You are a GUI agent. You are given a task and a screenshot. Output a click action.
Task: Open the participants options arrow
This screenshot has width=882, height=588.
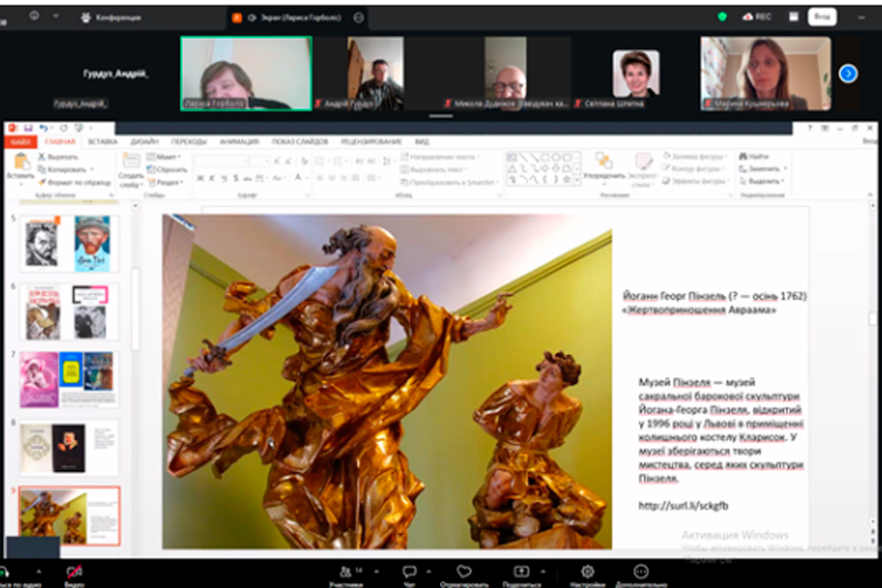click(376, 571)
